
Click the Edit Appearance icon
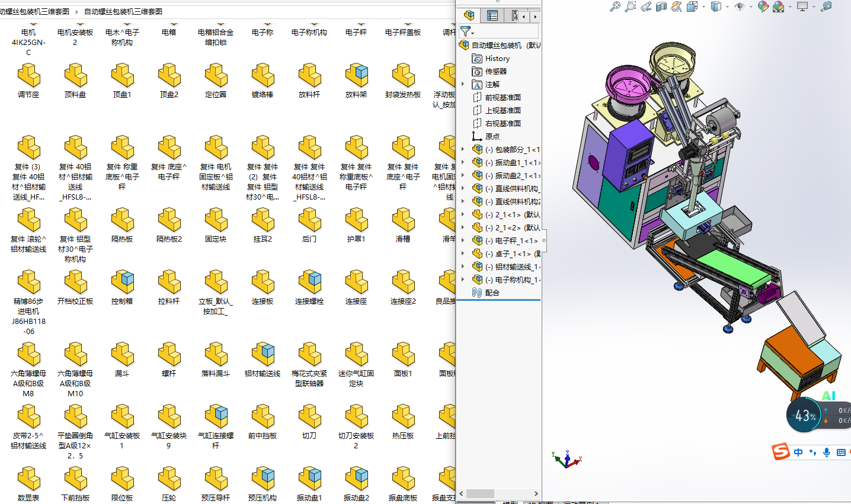763,7
